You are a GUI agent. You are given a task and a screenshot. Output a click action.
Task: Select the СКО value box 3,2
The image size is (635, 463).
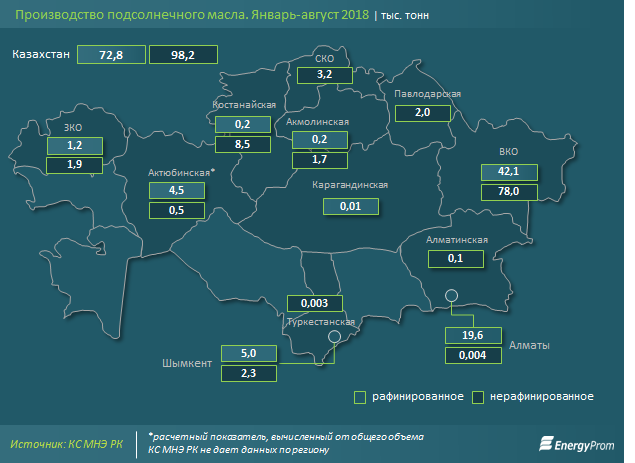[x=324, y=74]
